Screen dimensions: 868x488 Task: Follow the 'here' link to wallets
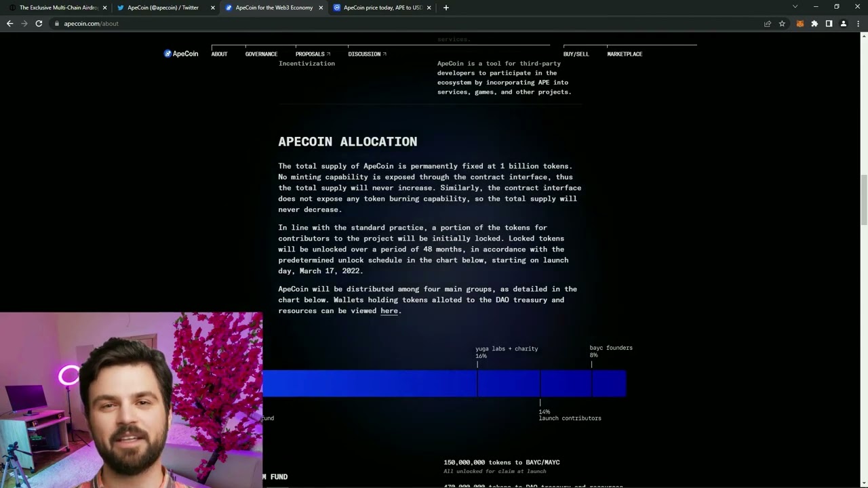pyautogui.click(x=389, y=311)
